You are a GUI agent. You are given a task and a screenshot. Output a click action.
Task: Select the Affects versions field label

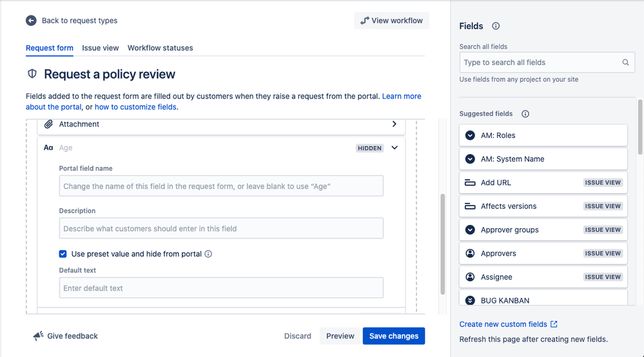(509, 206)
